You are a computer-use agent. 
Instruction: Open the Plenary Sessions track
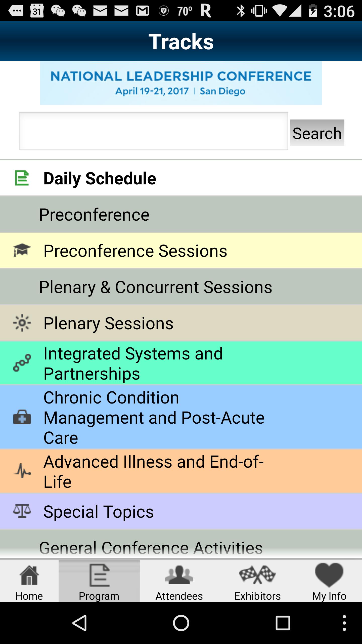point(109,323)
